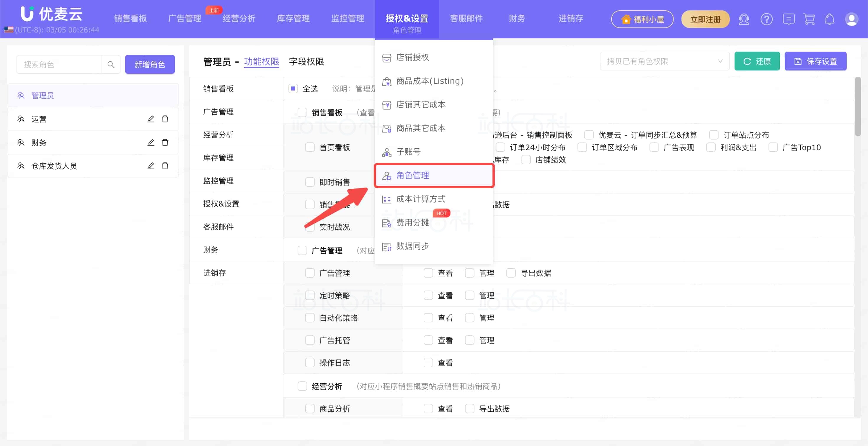
Task: Click the customer service headset icon
Action: pyautogui.click(x=744, y=19)
